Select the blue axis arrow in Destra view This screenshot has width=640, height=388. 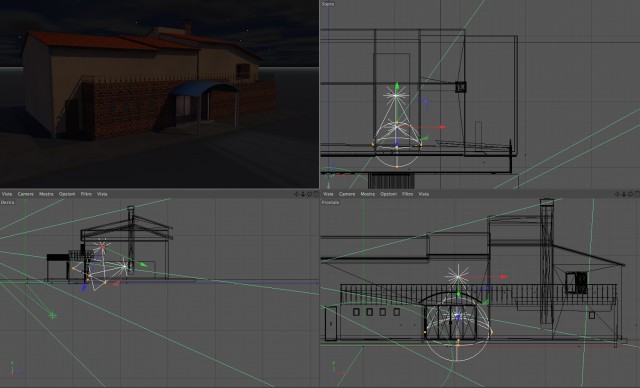(84, 288)
